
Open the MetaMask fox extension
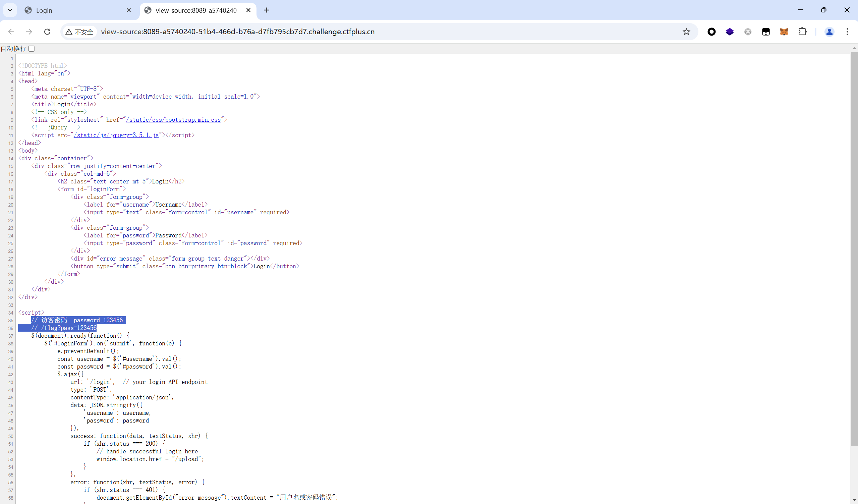pos(784,32)
